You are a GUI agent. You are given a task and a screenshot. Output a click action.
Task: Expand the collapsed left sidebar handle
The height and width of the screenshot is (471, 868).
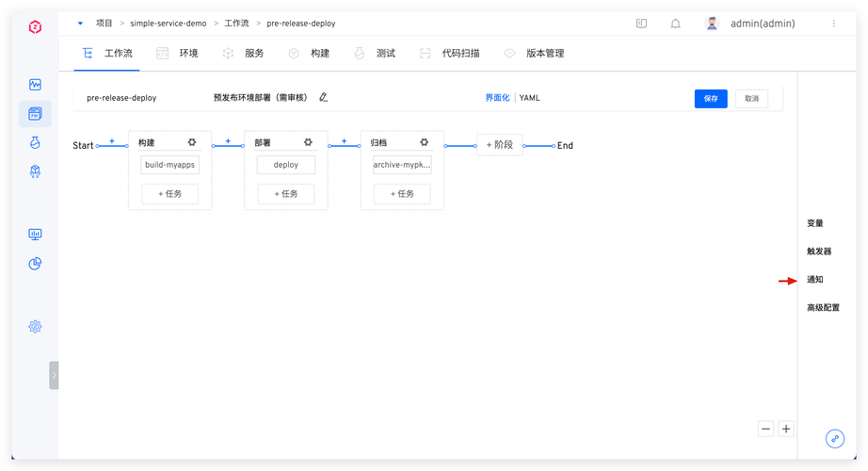pos(54,375)
